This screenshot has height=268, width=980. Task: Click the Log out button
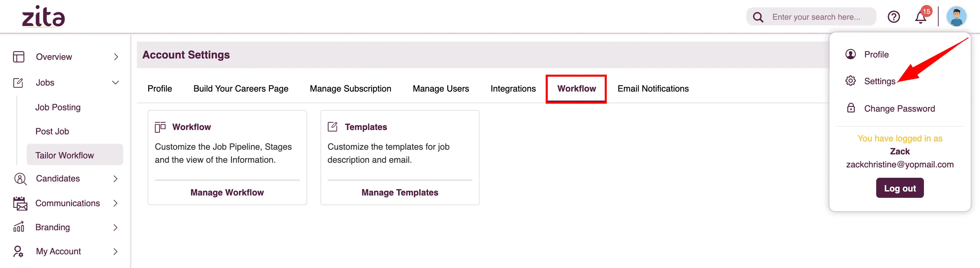click(x=900, y=188)
